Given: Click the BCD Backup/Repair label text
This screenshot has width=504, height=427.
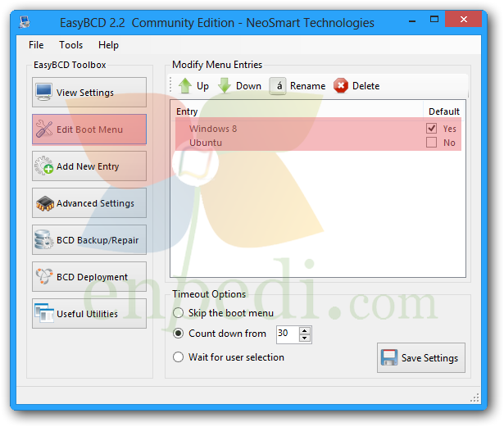Looking at the screenshot, I should pos(98,240).
